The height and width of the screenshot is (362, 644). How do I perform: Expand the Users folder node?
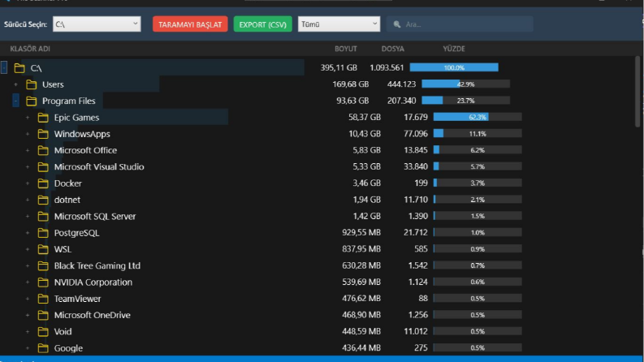click(16, 84)
